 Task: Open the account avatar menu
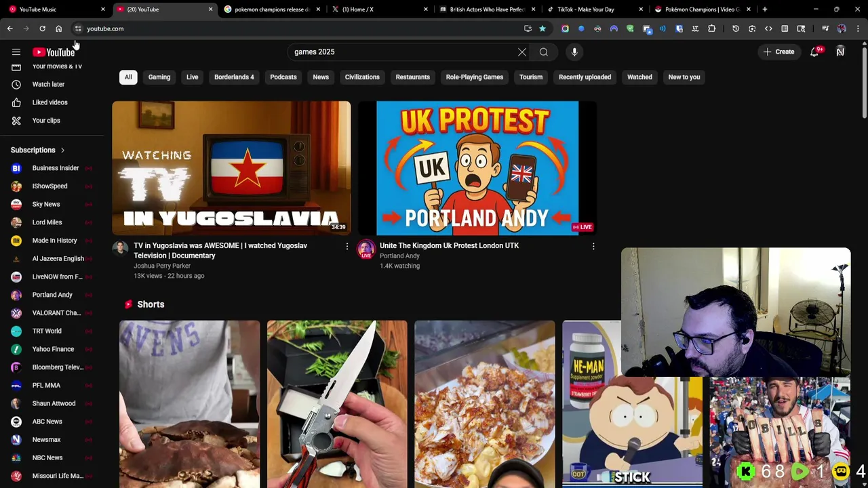pos(840,52)
